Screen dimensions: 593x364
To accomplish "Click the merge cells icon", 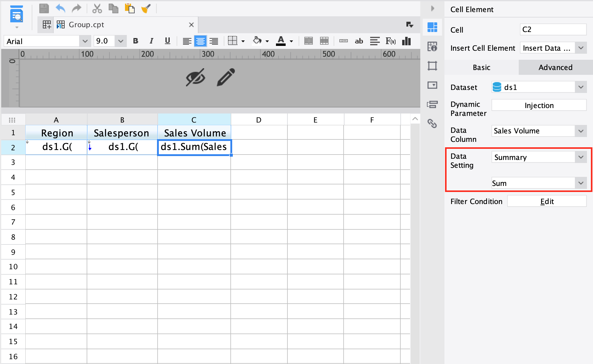I will pos(308,41).
